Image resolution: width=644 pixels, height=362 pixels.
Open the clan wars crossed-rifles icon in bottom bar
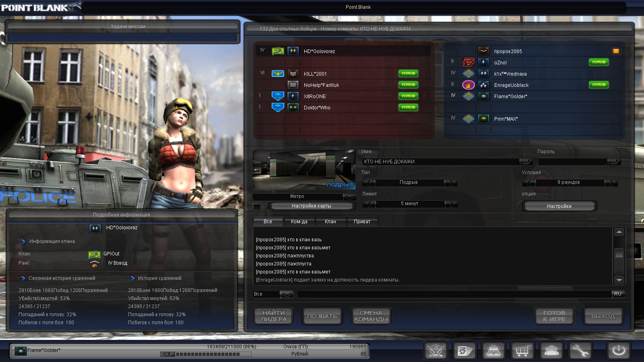coord(436,351)
